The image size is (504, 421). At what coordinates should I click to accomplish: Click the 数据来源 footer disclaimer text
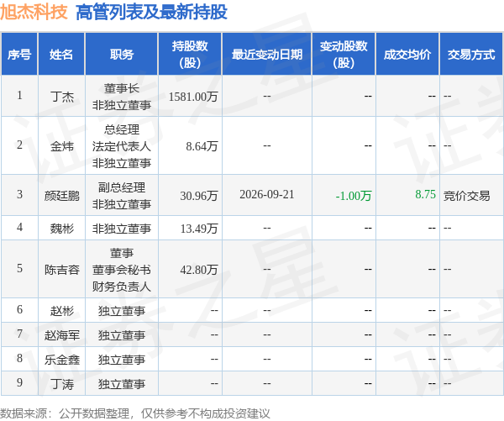pos(135,413)
